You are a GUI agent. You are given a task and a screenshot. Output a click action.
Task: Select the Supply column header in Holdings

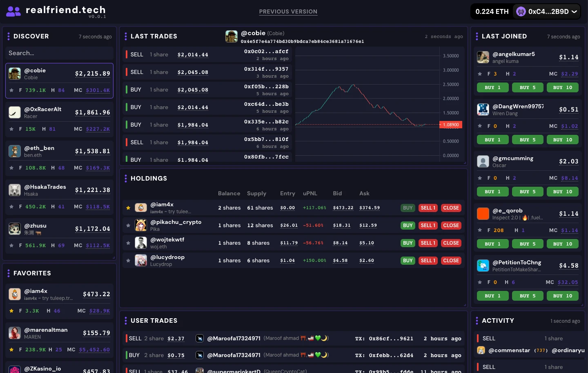[256, 193]
